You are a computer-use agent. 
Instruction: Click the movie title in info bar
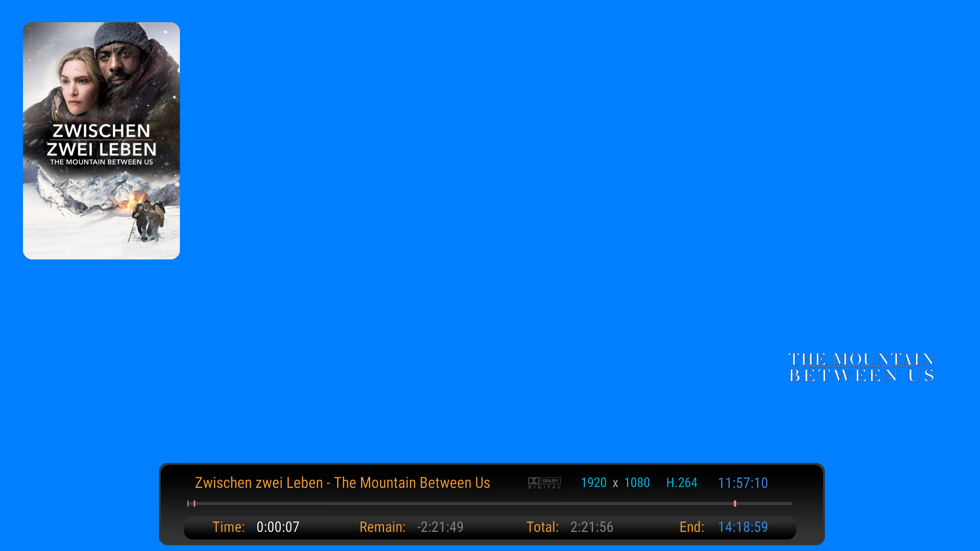(x=342, y=483)
